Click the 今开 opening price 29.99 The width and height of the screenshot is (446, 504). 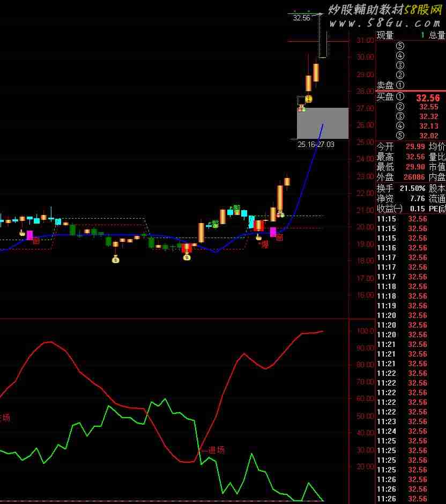point(416,147)
